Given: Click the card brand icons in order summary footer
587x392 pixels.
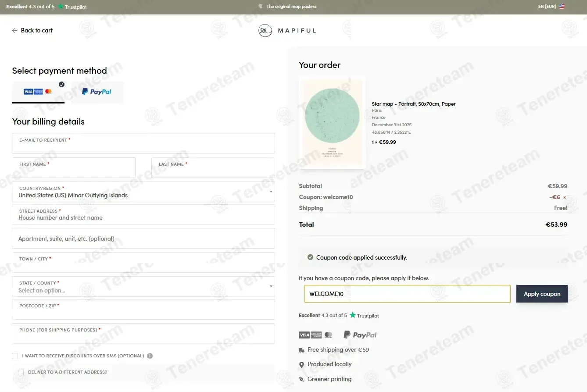Looking at the screenshot, I should [315, 335].
